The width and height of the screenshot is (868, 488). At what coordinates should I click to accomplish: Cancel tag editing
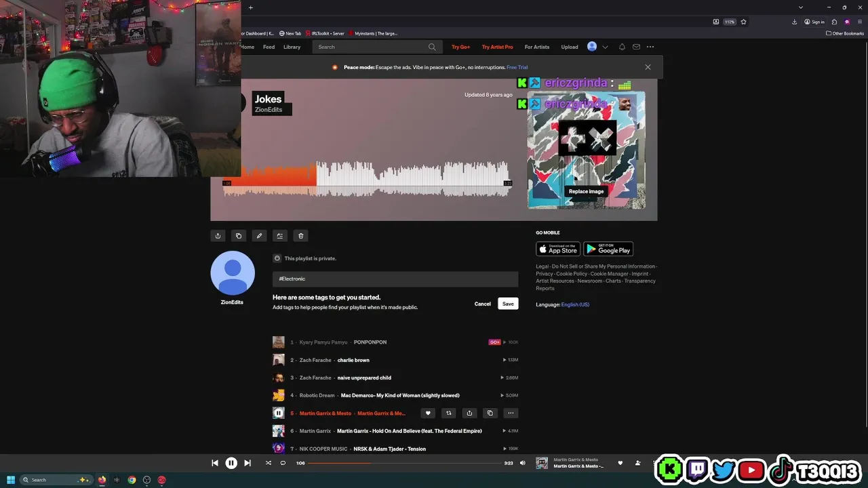coord(482,304)
